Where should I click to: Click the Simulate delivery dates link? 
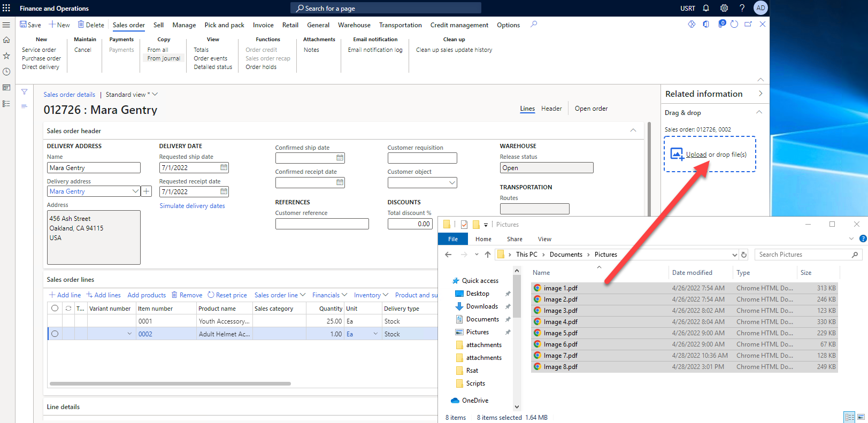tap(192, 206)
